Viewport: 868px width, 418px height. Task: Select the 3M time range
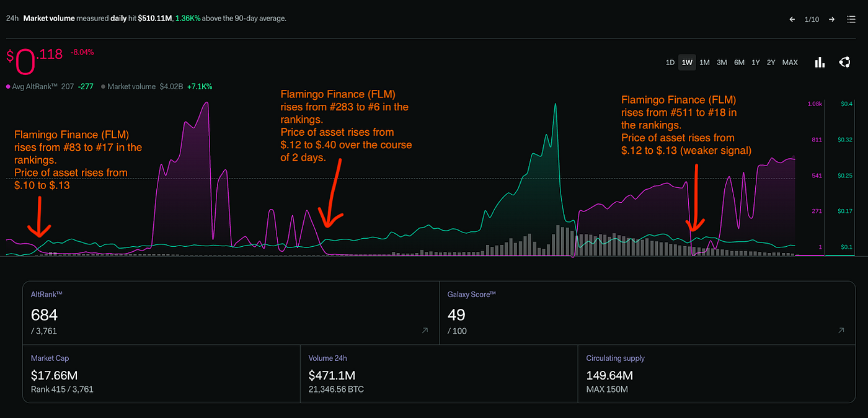(722, 63)
